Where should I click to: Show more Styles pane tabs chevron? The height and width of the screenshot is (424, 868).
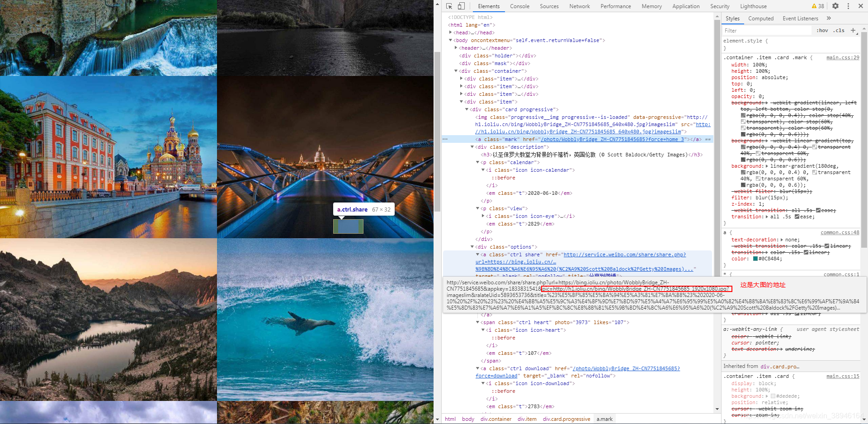point(829,19)
